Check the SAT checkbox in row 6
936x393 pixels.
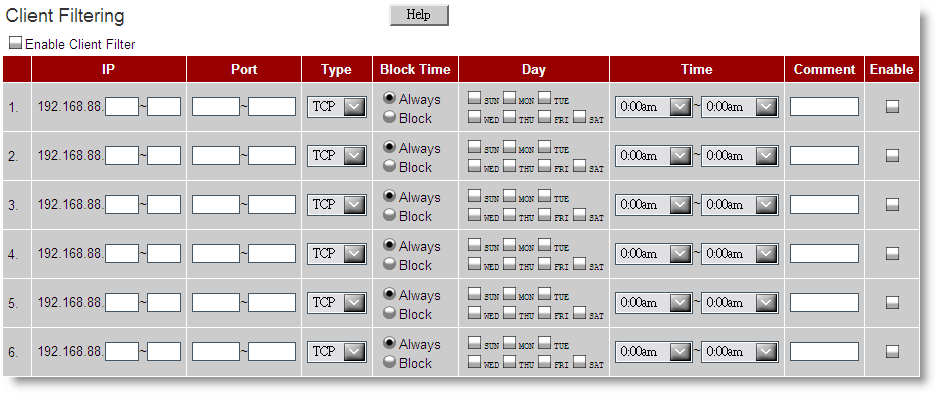point(579,361)
